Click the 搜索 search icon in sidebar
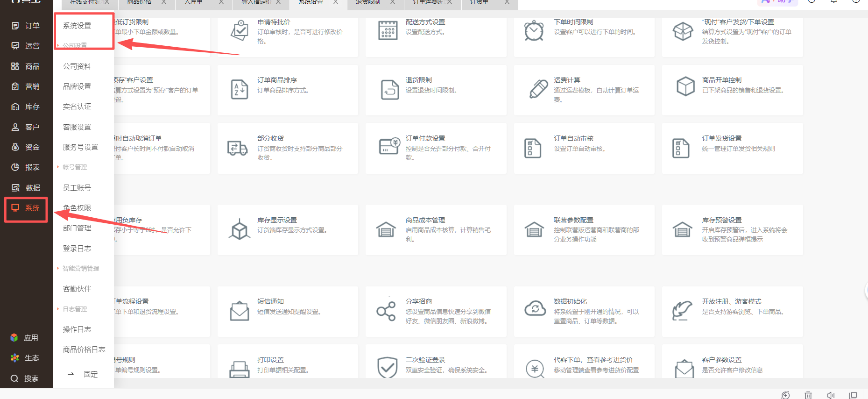 (14, 378)
